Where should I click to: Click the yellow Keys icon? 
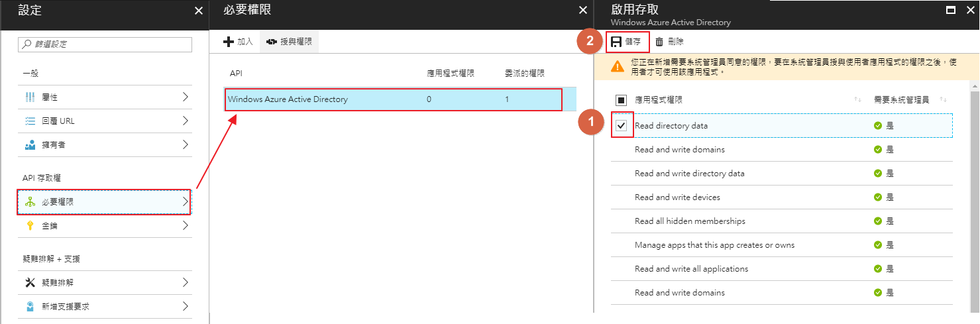coord(30,226)
